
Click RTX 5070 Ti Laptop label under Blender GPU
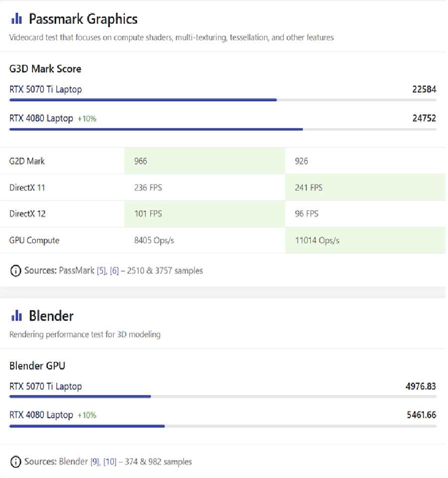[45, 387]
